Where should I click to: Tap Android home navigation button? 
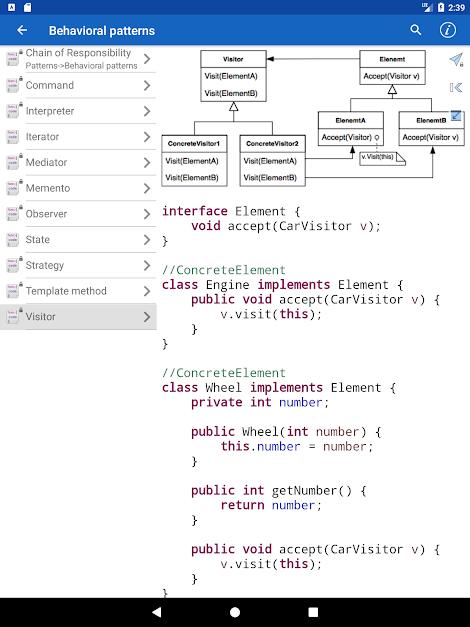coord(235,612)
